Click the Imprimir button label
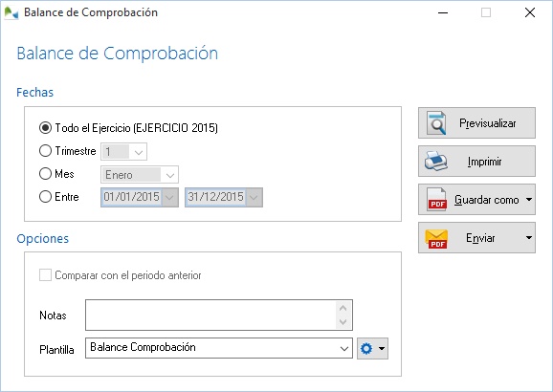The image size is (553, 392). (484, 162)
